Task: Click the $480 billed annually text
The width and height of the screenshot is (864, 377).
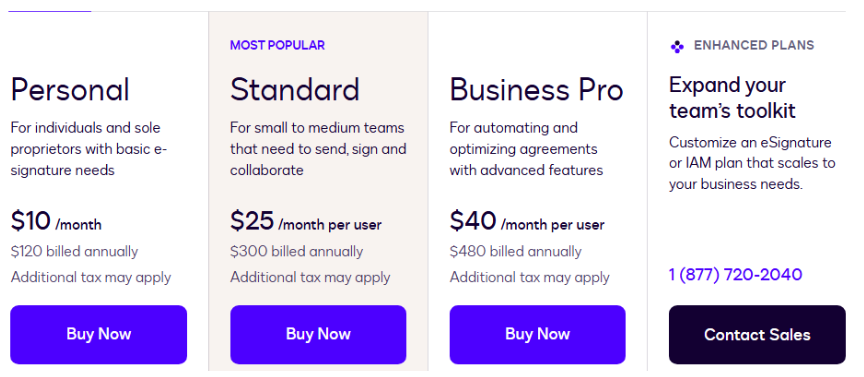Action: (x=515, y=252)
